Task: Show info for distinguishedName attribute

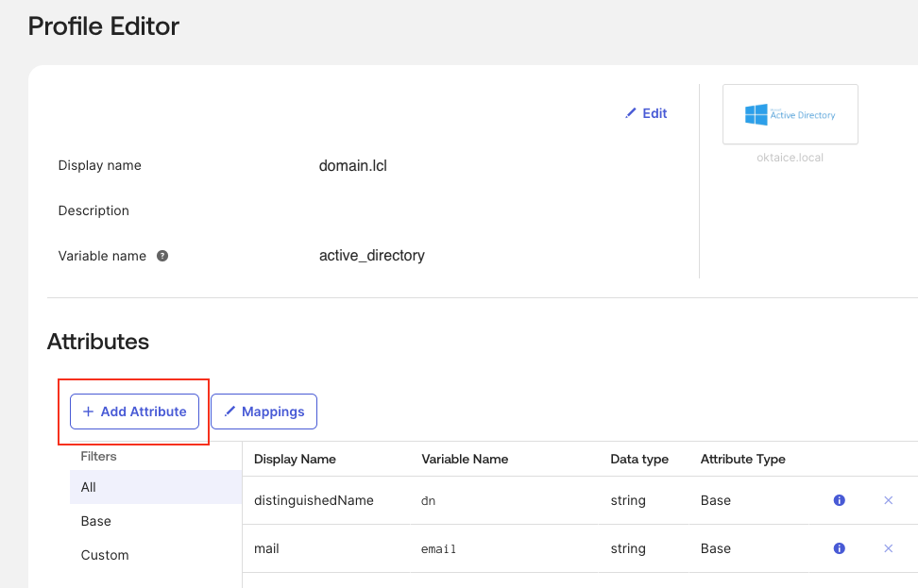Action: click(839, 500)
